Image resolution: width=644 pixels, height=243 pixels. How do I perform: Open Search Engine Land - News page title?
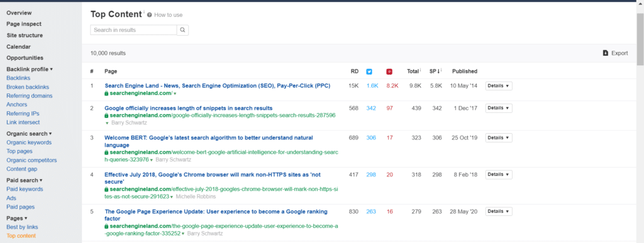pyautogui.click(x=217, y=86)
